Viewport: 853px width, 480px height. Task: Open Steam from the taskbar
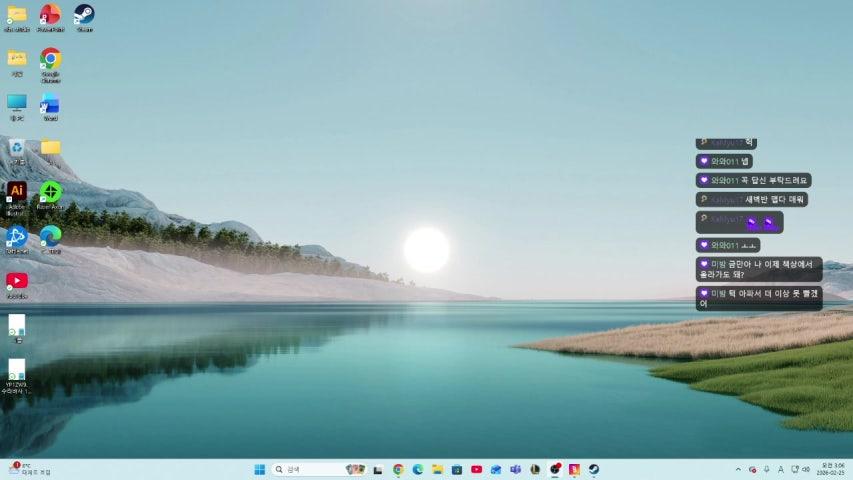tap(593, 469)
